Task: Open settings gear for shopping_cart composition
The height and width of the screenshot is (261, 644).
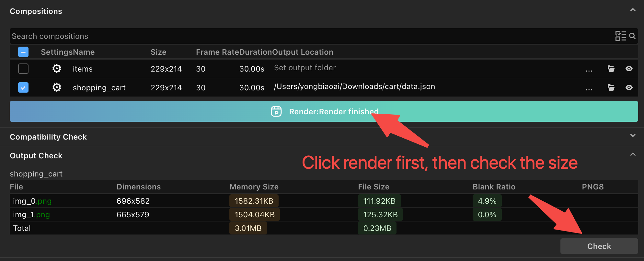Action: pos(57,87)
